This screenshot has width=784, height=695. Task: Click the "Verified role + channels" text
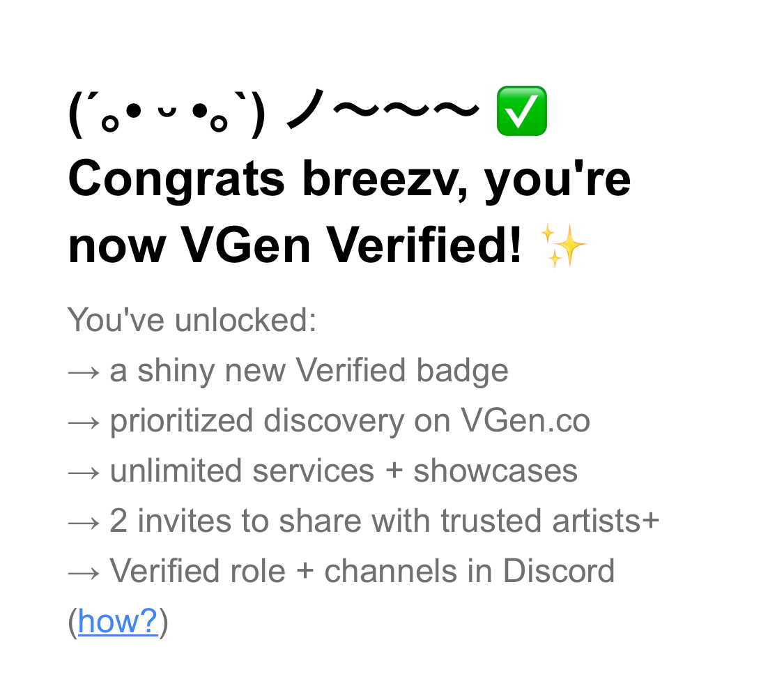pyautogui.click(x=281, y=572)
